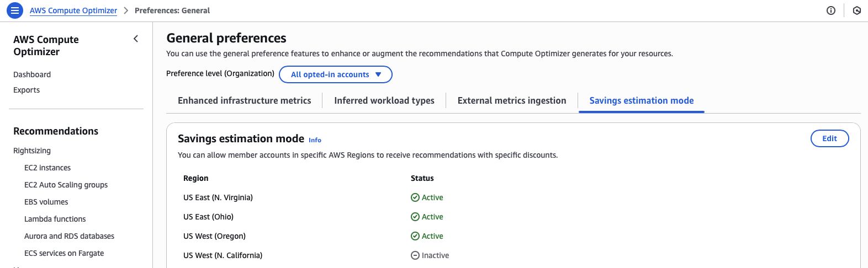This screenshot has width=868, height=268.
Task: Select Savings estimation mode tab
Action: pyautogui.click(x=641, y=100)
